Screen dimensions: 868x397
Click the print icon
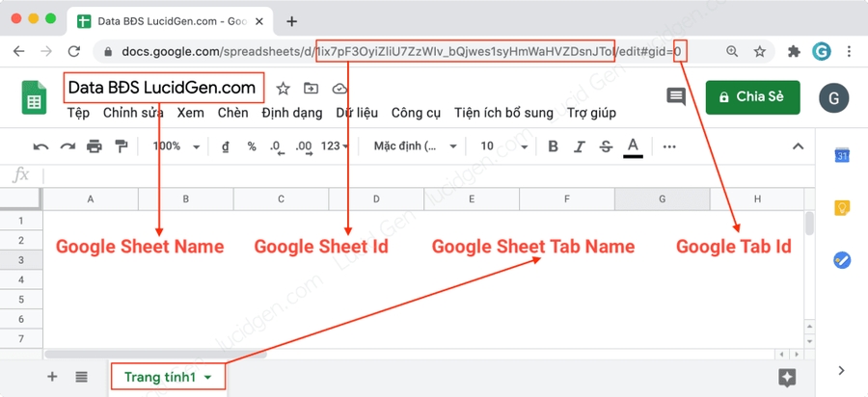95,146
